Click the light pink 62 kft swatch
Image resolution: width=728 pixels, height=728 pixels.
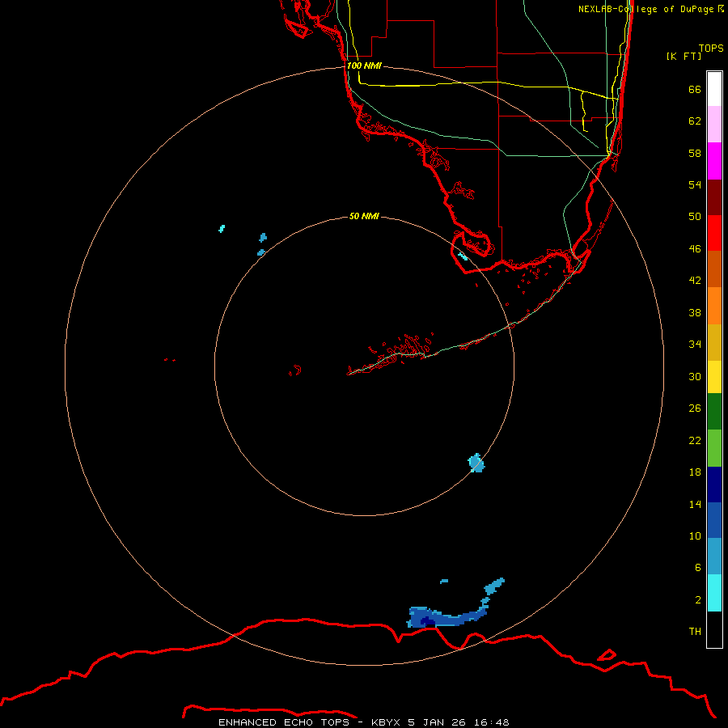[x=714, y=125]
